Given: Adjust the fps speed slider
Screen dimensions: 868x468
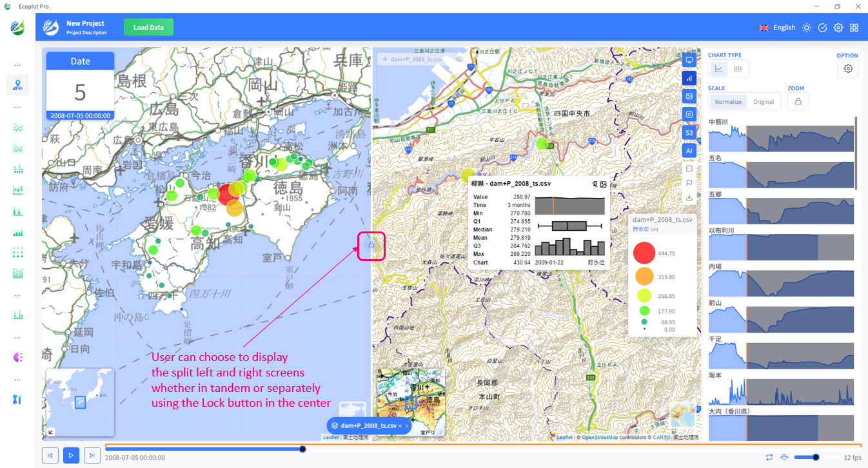Looking at the screenshot, I should [816, 457].
